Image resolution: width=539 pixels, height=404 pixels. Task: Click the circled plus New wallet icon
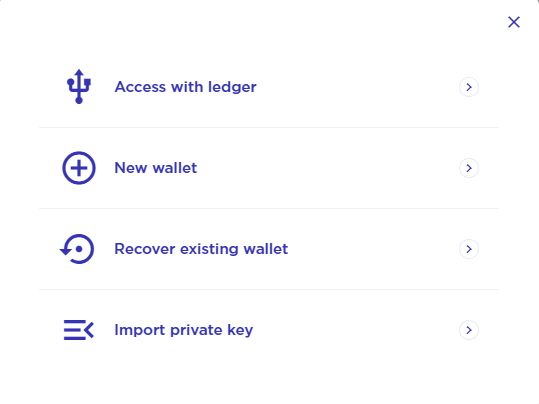79,168
